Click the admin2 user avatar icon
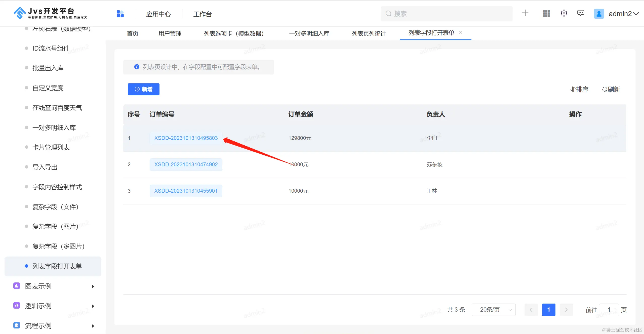 tap(599, 14)
